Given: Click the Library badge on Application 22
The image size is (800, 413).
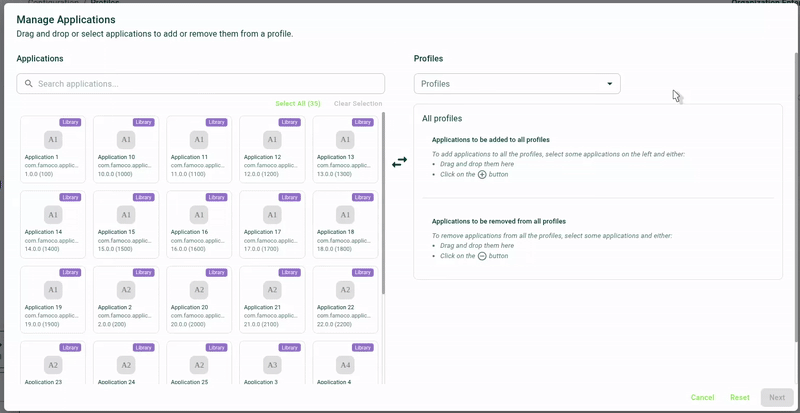Looking at the screenshot, I should coord(362,273).
